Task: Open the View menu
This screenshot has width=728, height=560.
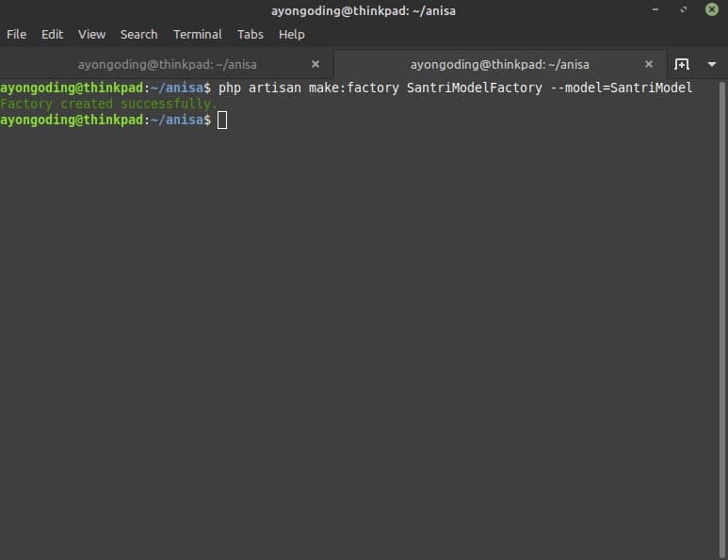Action: pos(91,34)
